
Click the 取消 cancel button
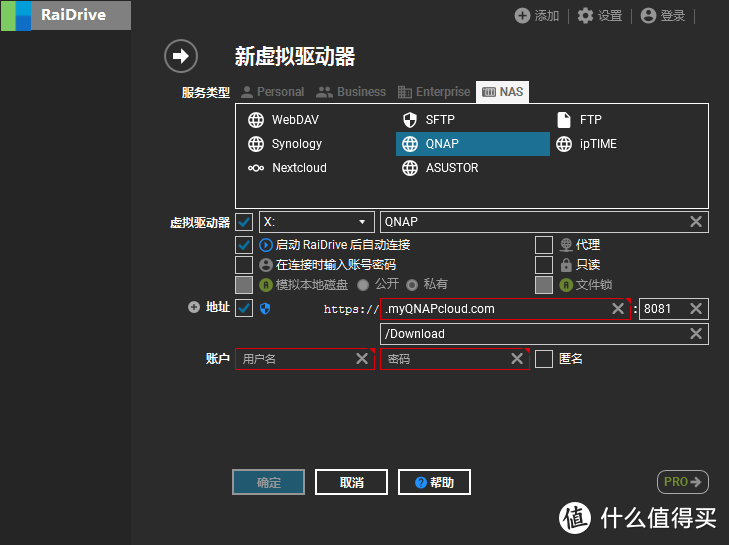(351, 482)
